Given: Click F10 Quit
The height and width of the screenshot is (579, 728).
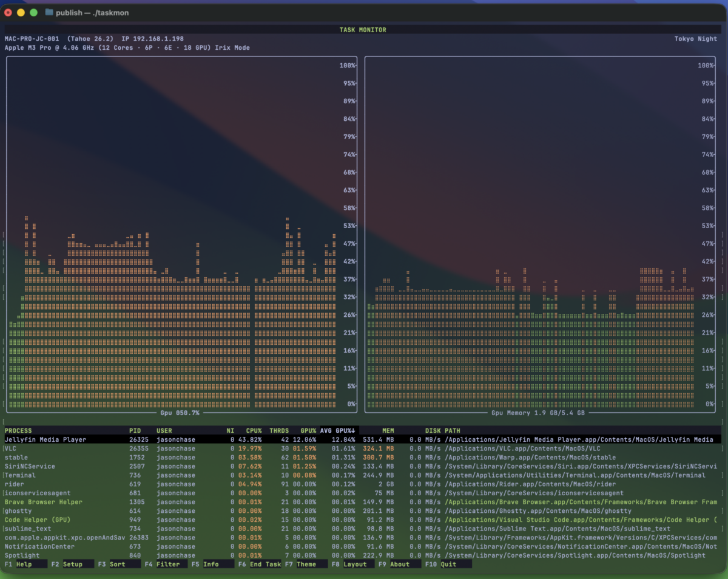Looking at the screenshot, I should [x=448, y=564].
